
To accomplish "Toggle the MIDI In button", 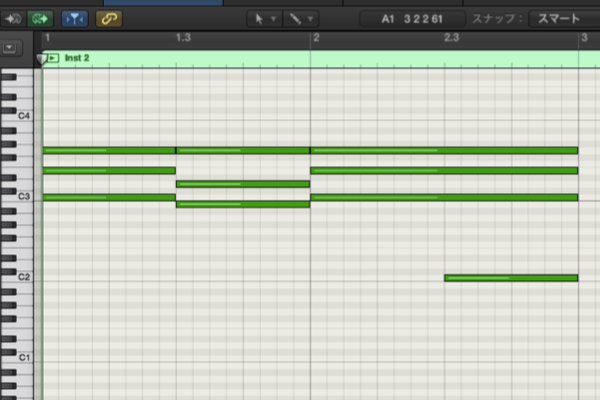I will point(13,19).
